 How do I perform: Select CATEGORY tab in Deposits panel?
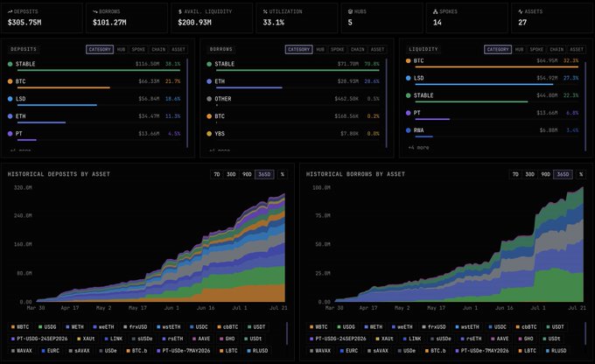point(100,49)
